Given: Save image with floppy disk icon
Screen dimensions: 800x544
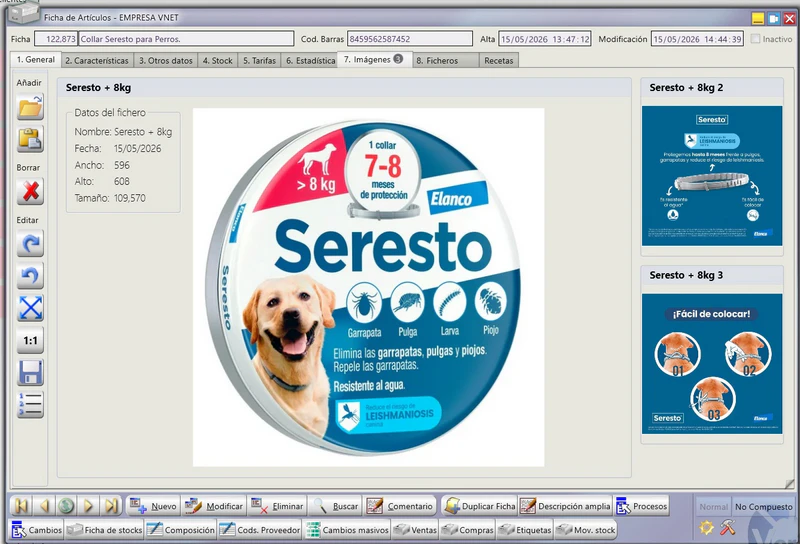Looking at the screenshot, I should (x=30, y=373).
